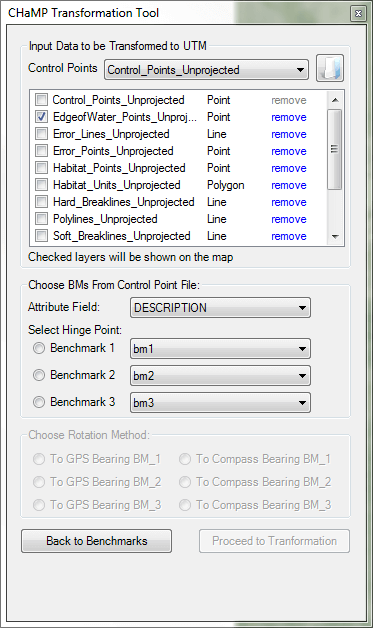This screenshot has height=628, width=373.
Task: Expand the bm1 benchmark dropdown
Action: point(220,349)
